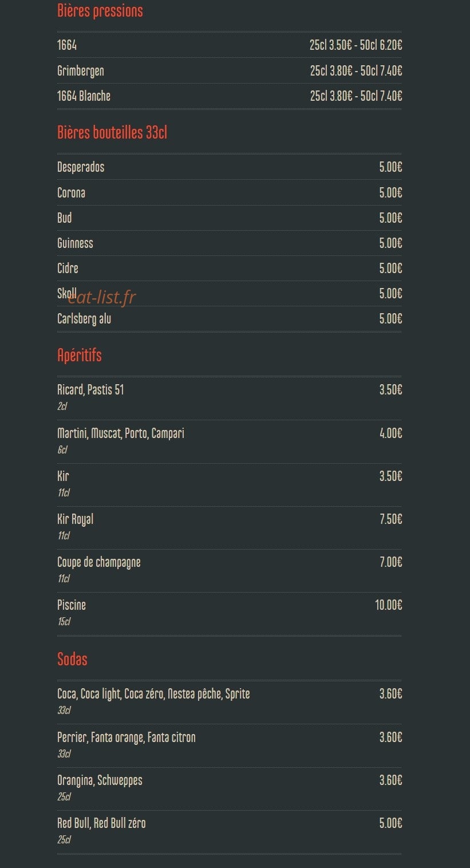Viewport: 470px width, 868px height.
Task: Click the Apéritifs section heading
Action: (80, 355)
